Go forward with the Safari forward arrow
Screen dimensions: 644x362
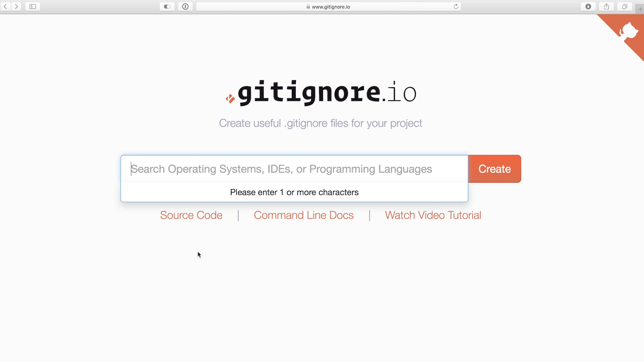(16, 6)
